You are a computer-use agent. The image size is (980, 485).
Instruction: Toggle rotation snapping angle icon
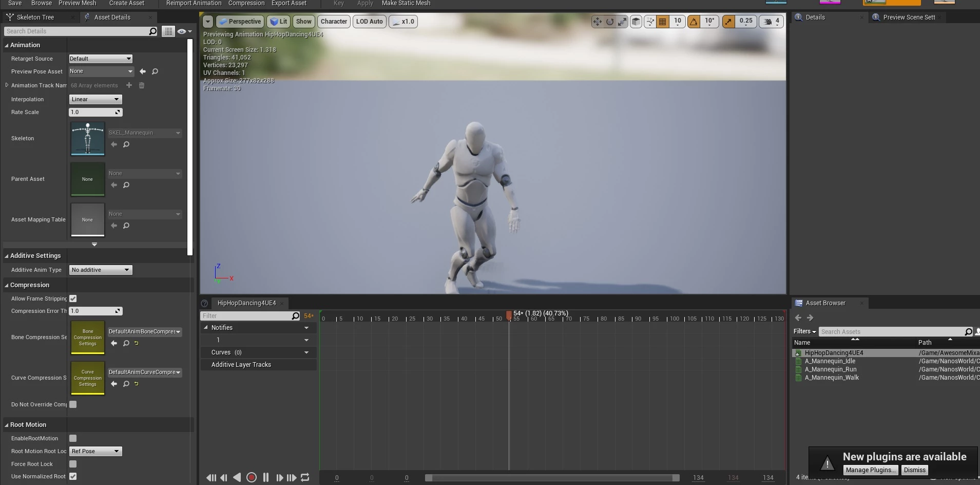[694, 22]
